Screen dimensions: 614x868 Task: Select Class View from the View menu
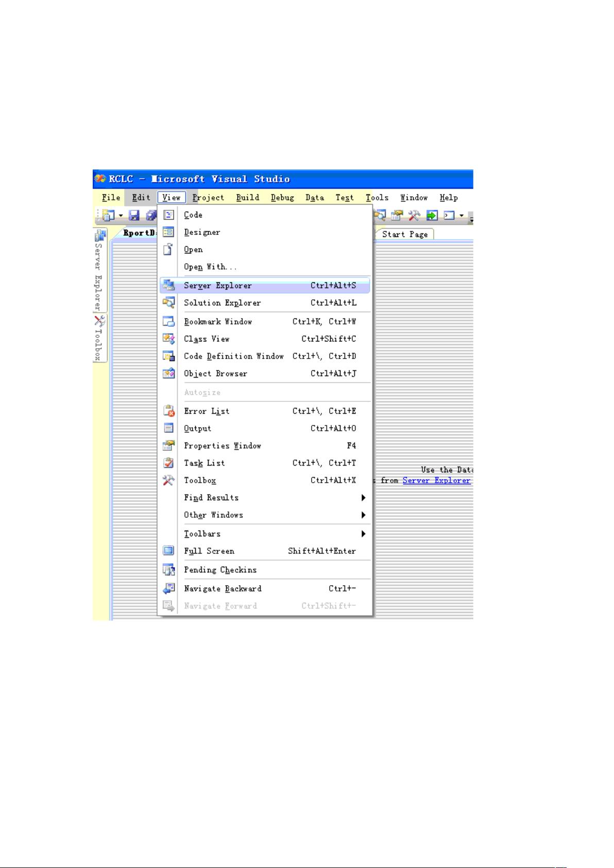coord(207,339)
